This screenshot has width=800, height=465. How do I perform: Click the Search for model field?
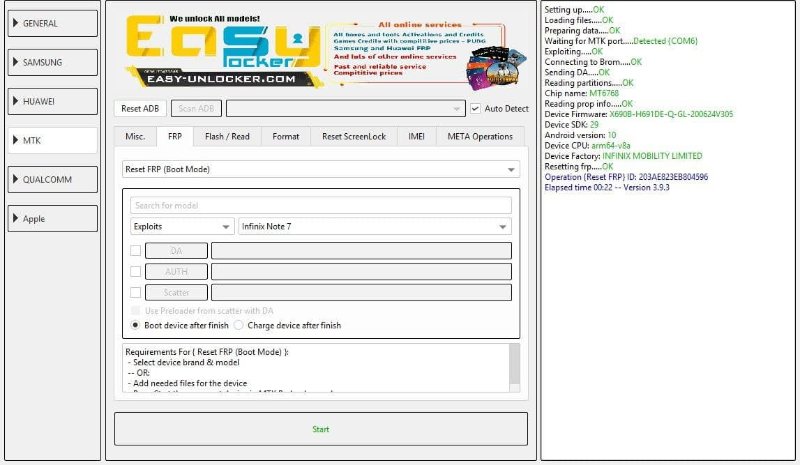tap(321, 205)
